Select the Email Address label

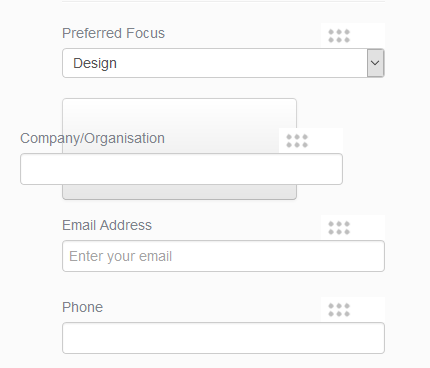point(107,225)
